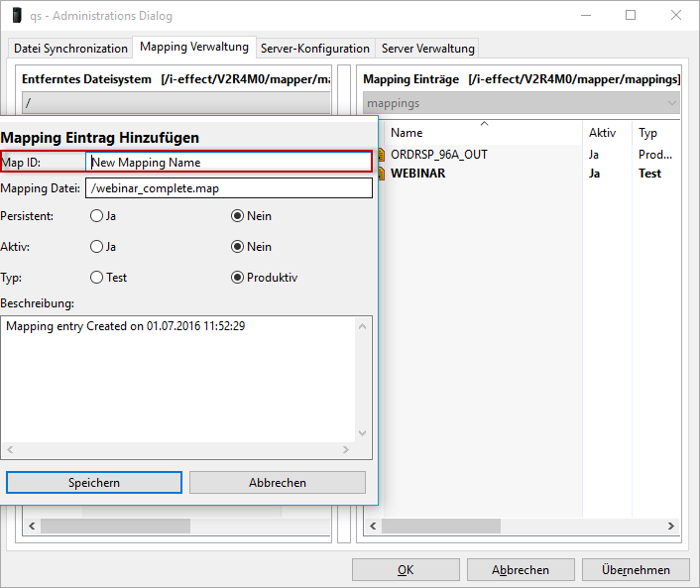The image size is (700, 588).
Task: Open the remote file system path dropdown
Action: [175, 102]
